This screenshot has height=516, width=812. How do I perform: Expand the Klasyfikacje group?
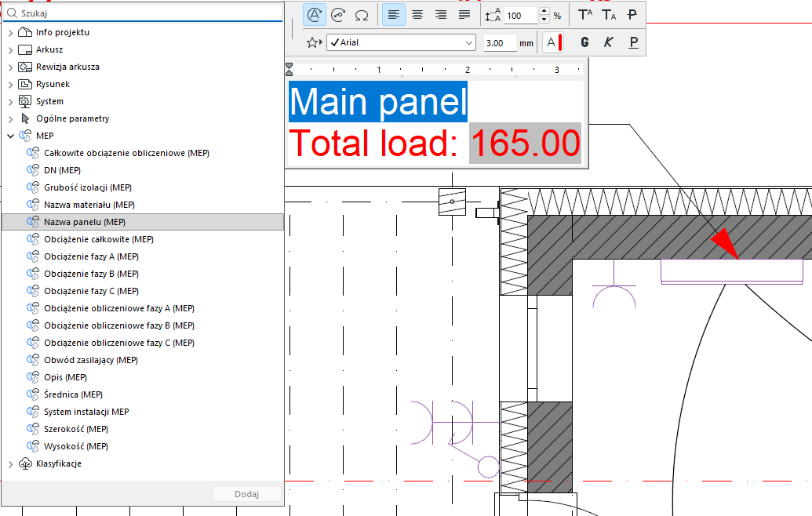[x=10, y=464]
